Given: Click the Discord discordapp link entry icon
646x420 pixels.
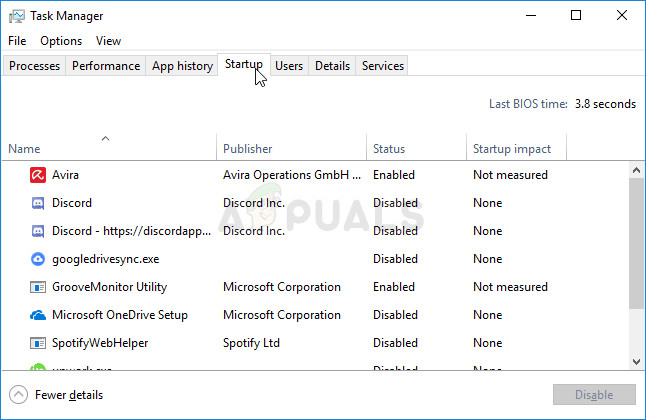Looking at the screenshot, I should [37, 231].
